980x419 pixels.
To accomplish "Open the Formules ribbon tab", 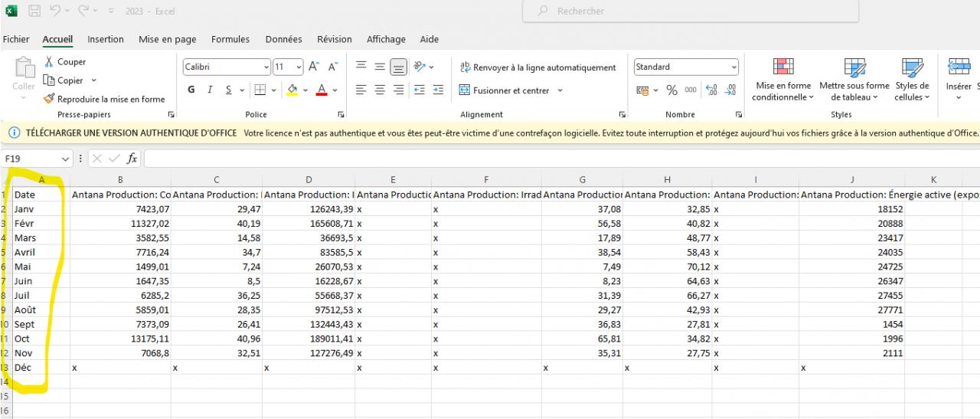I will point(230,39).
